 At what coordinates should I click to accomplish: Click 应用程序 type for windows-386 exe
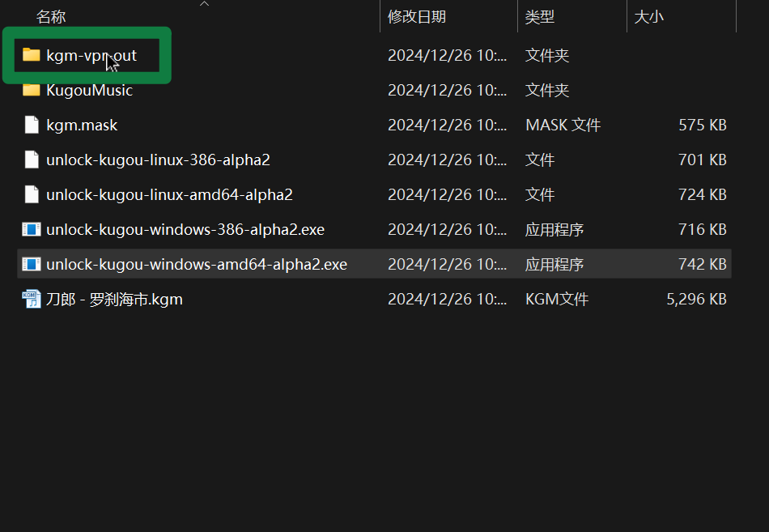[554, 230]
